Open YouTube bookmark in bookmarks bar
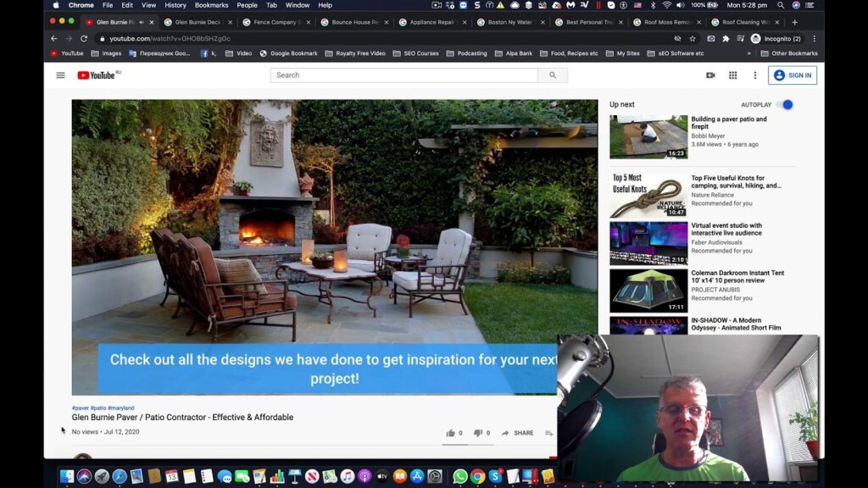Viewport: 868px width, 488px height. 67,53
